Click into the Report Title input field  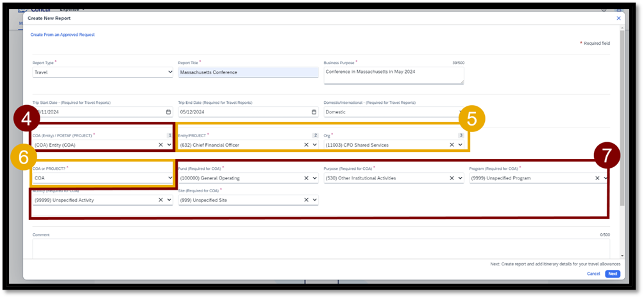tap(248, 72)
